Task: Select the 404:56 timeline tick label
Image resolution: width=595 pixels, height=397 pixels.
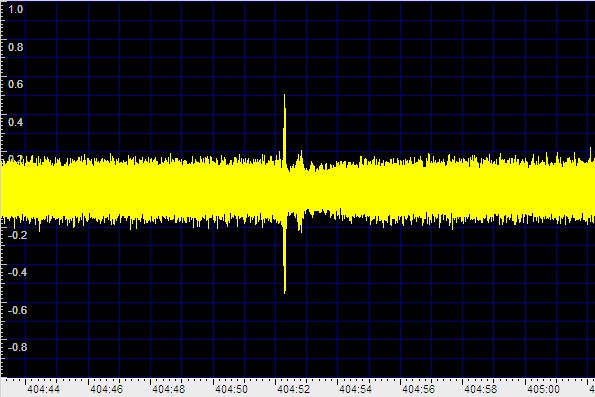Action: (x=418, y=389)
